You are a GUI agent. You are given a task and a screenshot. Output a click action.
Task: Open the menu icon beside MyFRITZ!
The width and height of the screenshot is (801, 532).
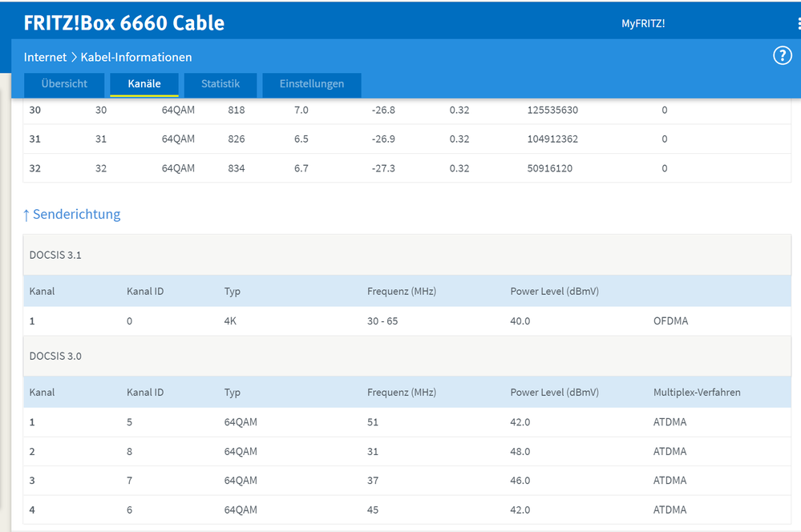pos(798,24)
